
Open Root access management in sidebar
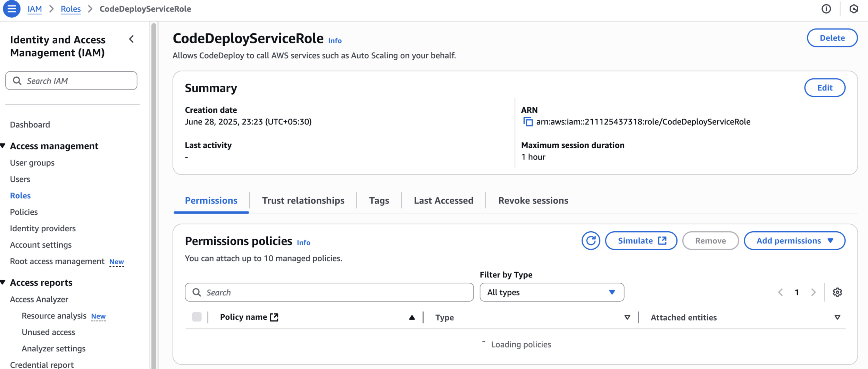57,261
